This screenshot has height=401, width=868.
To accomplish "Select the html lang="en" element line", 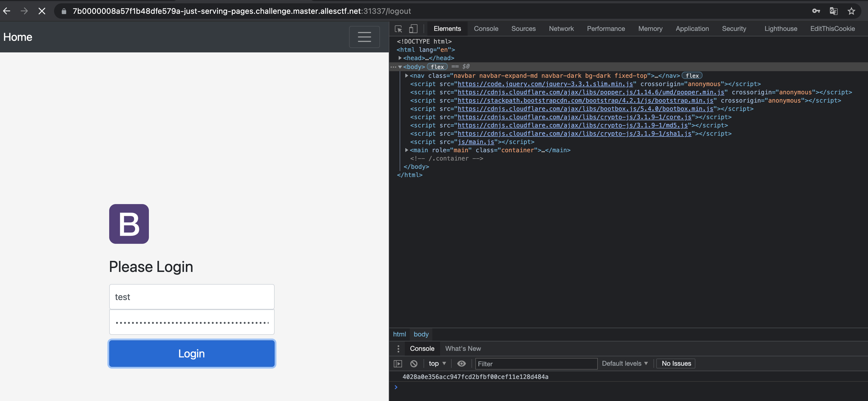I will point(426,50).
